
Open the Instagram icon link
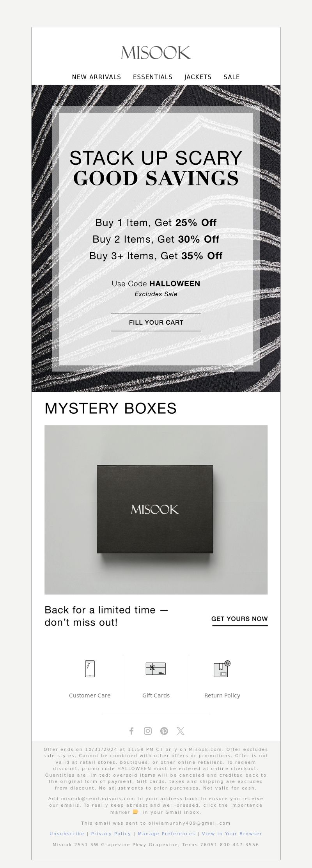point(148,731)
